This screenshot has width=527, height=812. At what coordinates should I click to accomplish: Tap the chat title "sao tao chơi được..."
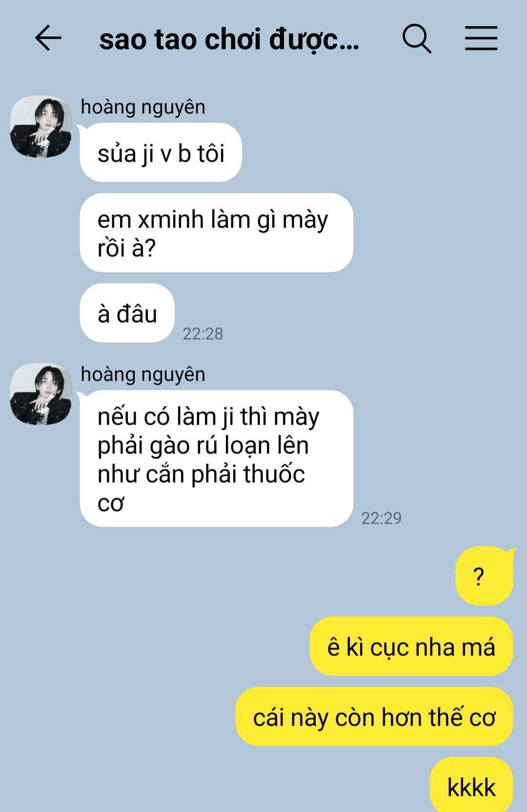[x=229, y=39]
